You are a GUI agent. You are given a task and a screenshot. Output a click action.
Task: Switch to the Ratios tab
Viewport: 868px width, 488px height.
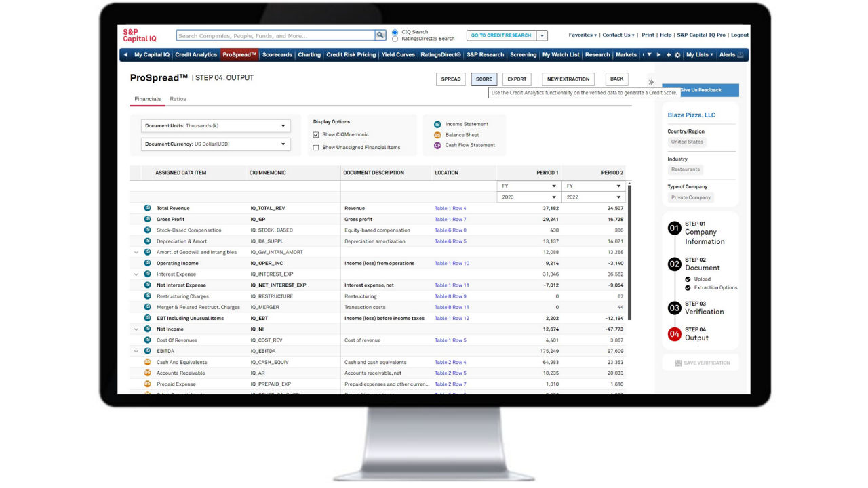pos(178,99)
